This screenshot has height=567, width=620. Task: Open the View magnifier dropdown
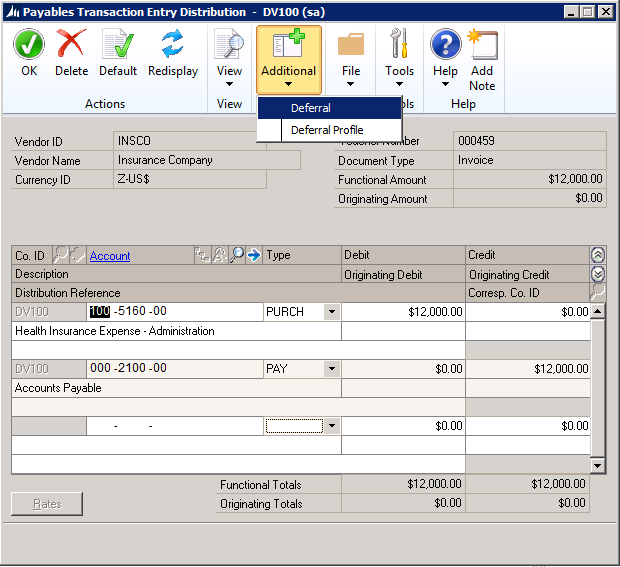pos(229,57)
